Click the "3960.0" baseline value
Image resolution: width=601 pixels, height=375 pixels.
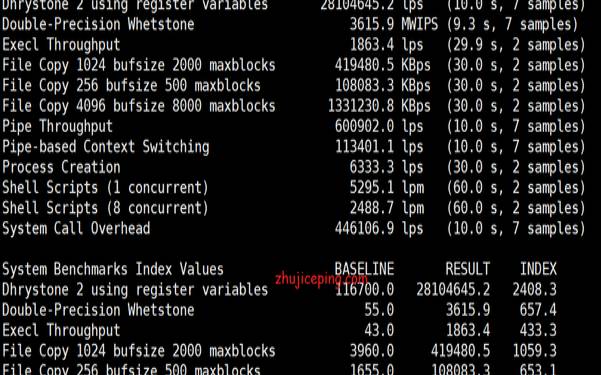pos(372,351)
